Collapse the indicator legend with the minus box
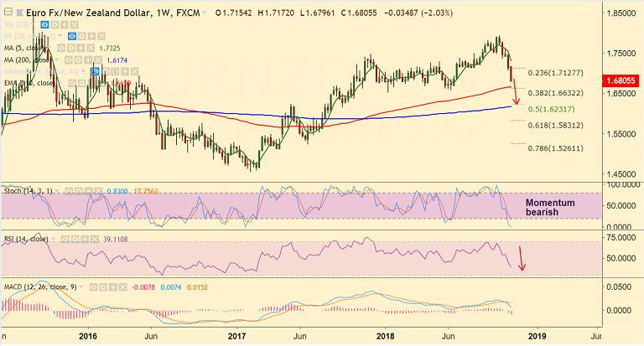Image resolution: width=644 pixels, height=346 pixels. pos(8,12)
